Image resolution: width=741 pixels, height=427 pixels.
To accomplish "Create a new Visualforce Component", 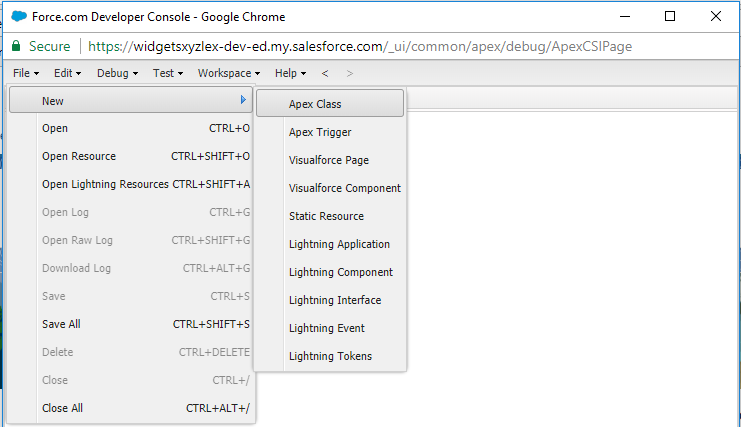I will tap(330, 188).
